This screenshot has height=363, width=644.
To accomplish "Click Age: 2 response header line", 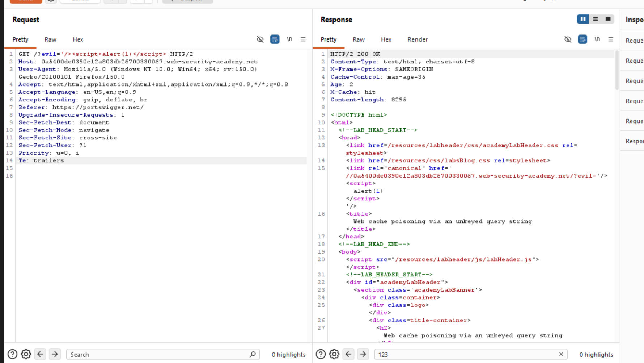I will (342, 84).
